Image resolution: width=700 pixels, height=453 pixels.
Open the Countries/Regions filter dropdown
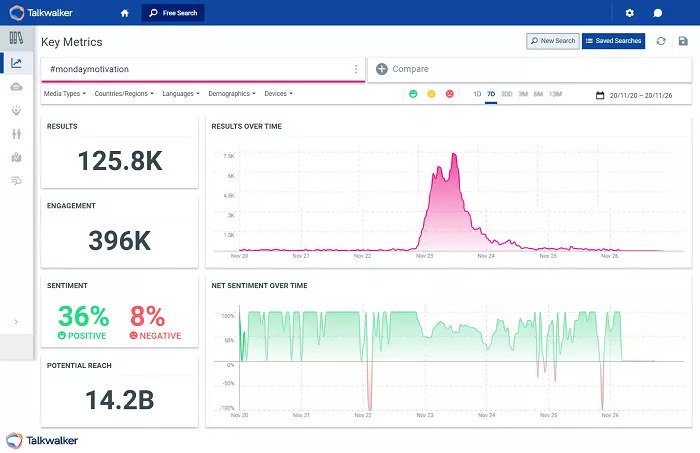click(x=124, y=94)
